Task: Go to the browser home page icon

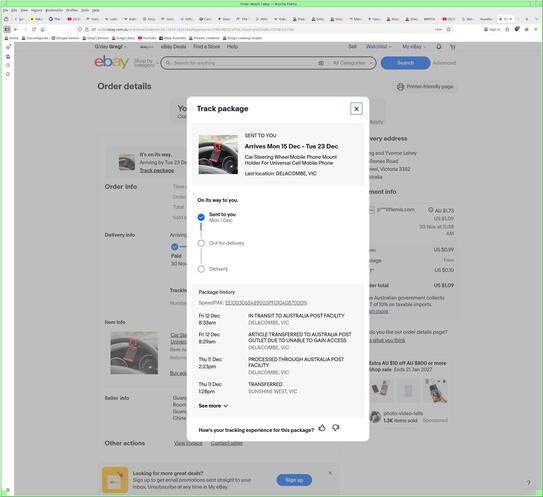Action: tap(43, 29)
